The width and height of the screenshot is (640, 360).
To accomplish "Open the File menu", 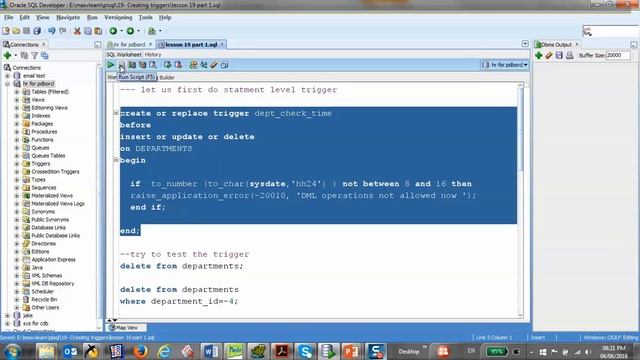I will click(x=9, y=18).
